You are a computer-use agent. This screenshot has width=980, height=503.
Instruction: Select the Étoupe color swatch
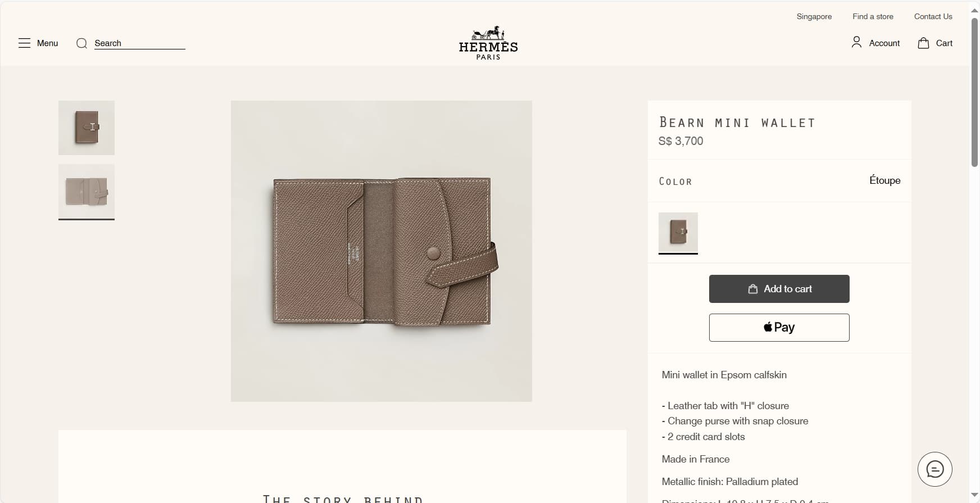click(x=678, y=232)
